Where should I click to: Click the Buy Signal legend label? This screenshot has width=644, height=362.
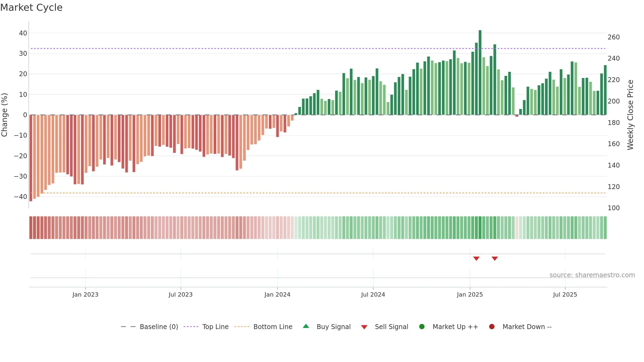334,327
